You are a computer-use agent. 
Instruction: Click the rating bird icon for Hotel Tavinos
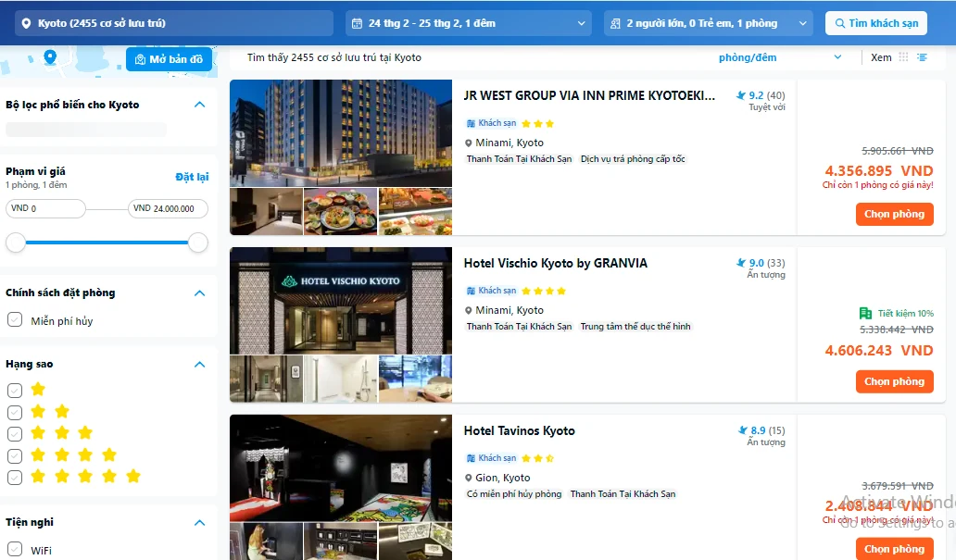pyautogui.click(x=743, y=430)
